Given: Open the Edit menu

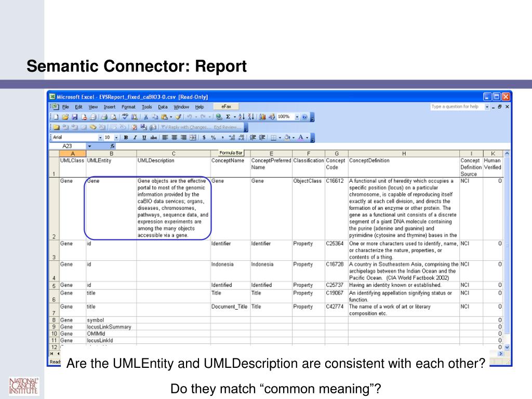Looking at the screenshot, I should (79, 107).
